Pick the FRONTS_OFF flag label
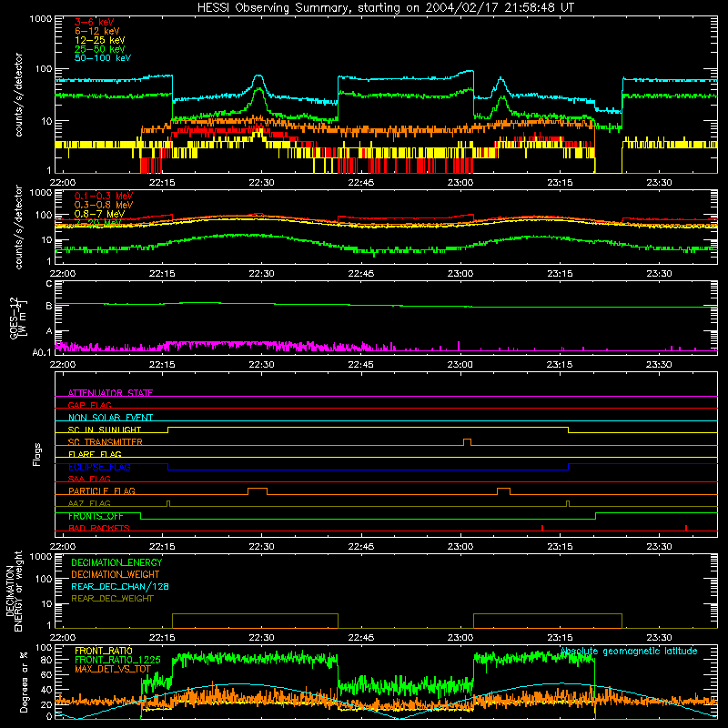 pos(96,516)
